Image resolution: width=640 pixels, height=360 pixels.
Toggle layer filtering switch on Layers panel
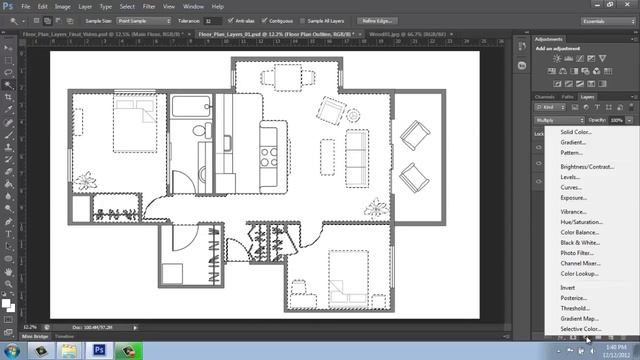[631, 107]
